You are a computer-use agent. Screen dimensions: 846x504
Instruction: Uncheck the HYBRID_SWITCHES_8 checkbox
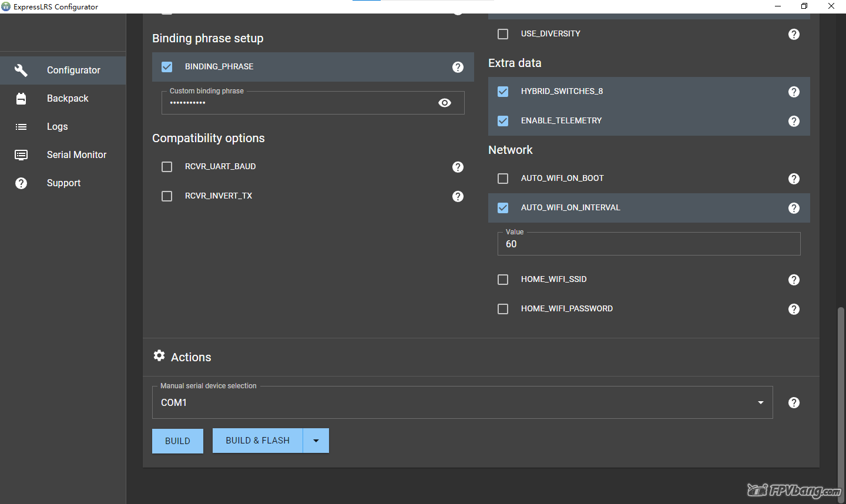503,92
